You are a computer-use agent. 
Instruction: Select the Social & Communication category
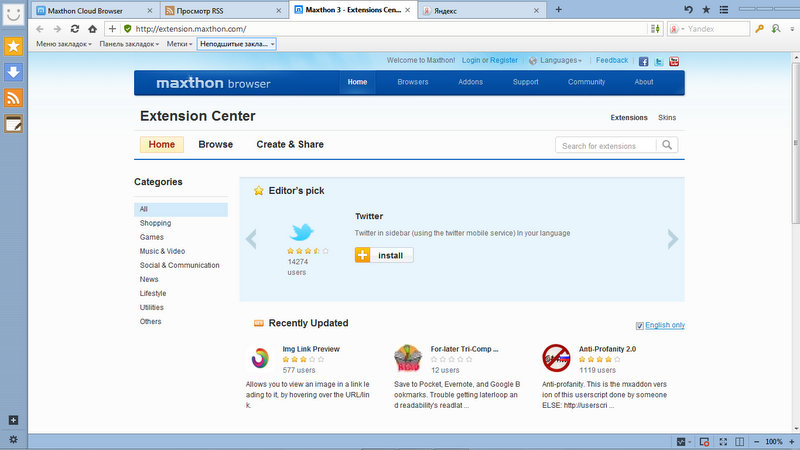click(180, 265)
